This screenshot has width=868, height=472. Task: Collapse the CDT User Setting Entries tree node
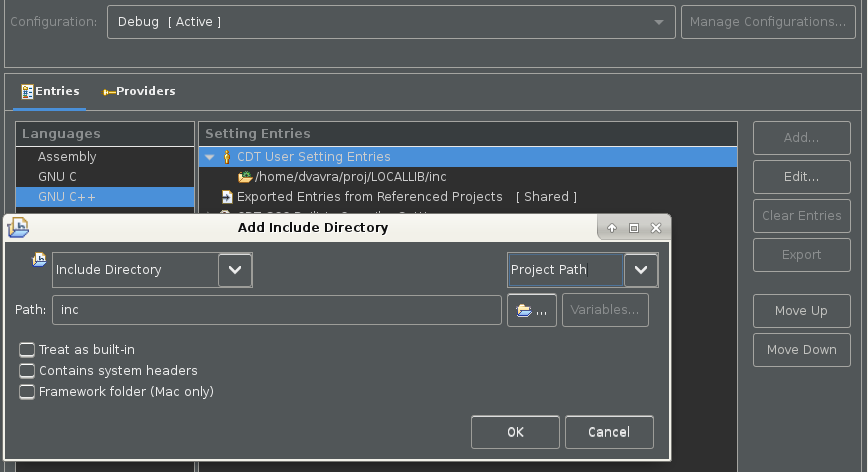pos(209,157)
